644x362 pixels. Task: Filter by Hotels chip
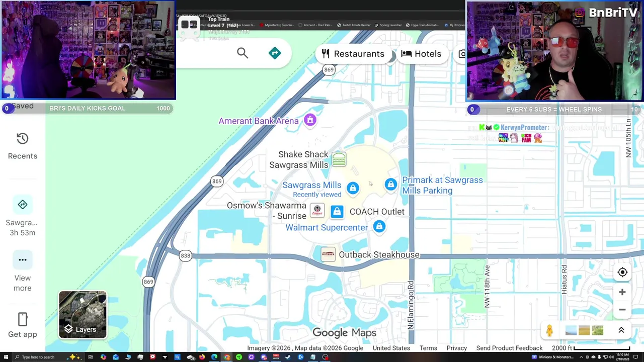click(x=421, y=54)
